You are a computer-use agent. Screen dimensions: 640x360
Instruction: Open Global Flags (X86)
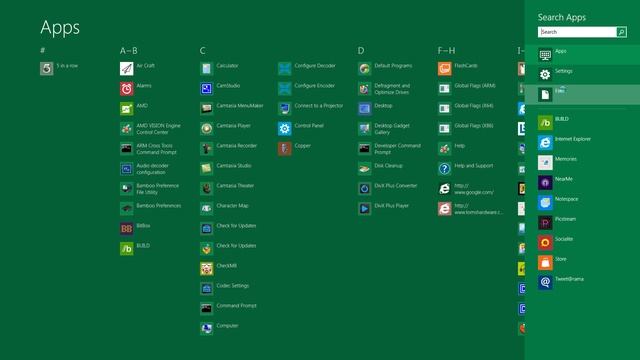466,129
